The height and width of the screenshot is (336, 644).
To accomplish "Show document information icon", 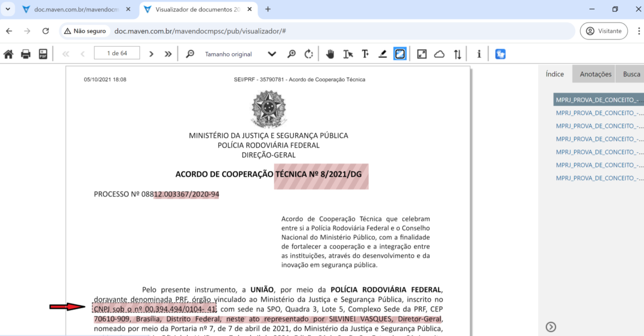I will [x=479, y=54].
